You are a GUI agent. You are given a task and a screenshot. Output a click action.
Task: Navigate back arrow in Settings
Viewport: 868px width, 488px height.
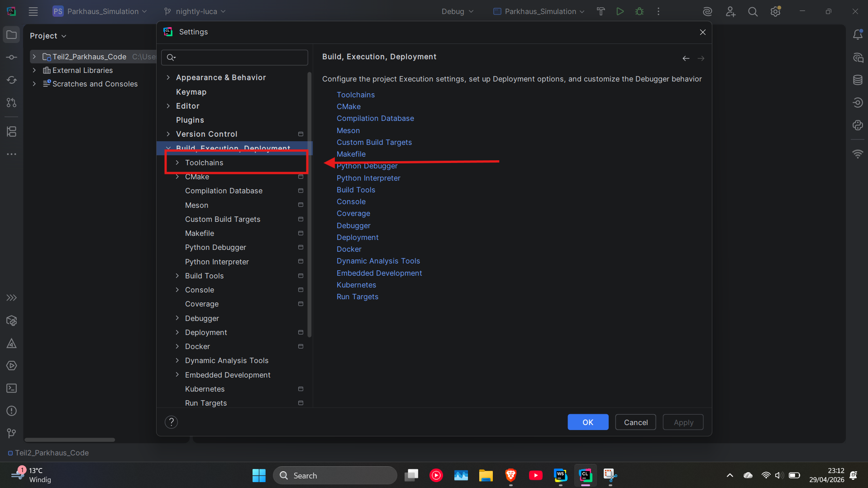click(x=686, y=58)
